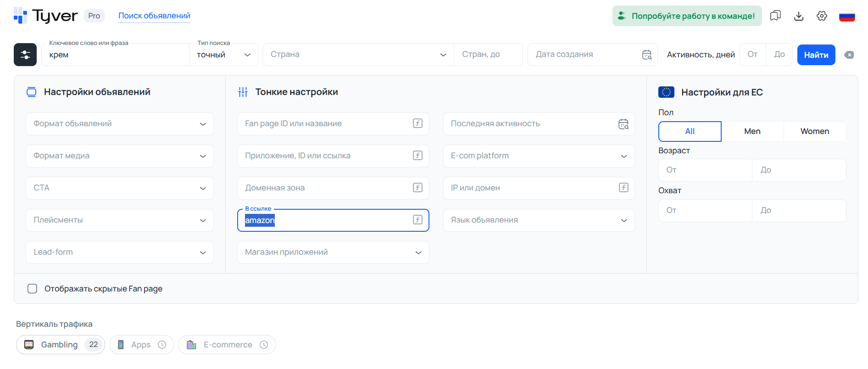Click Возраст От input field
The image size is (868, 369).
coord(706,170)
